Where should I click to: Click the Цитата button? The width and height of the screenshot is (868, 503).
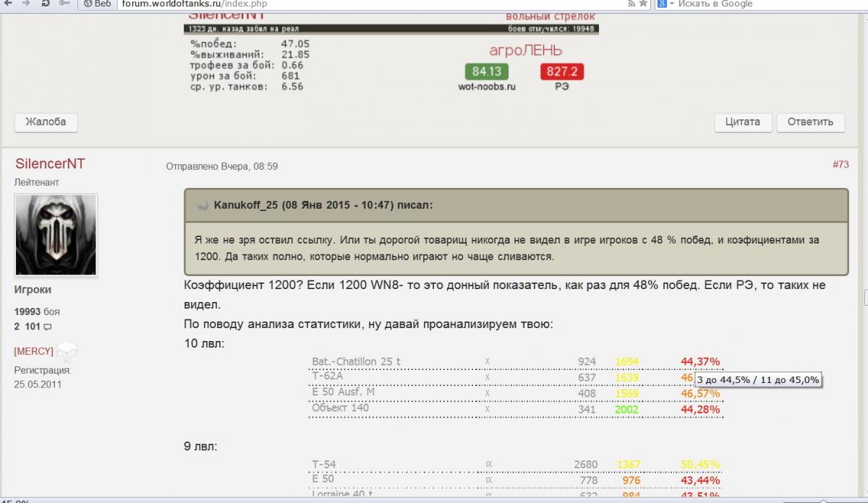pyautogui.click(x=743, y=121)
